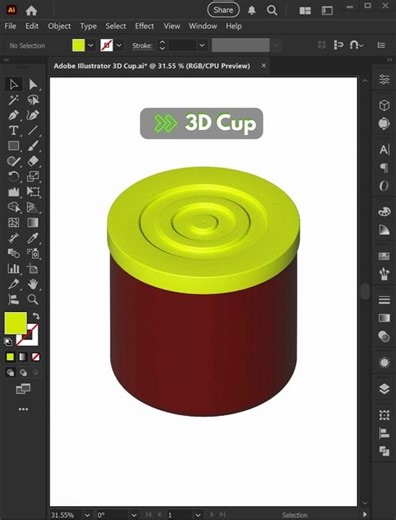Activate the Perspective Grid tool
396x520 pixels.
pyautogui.click(x=33, y=207)
